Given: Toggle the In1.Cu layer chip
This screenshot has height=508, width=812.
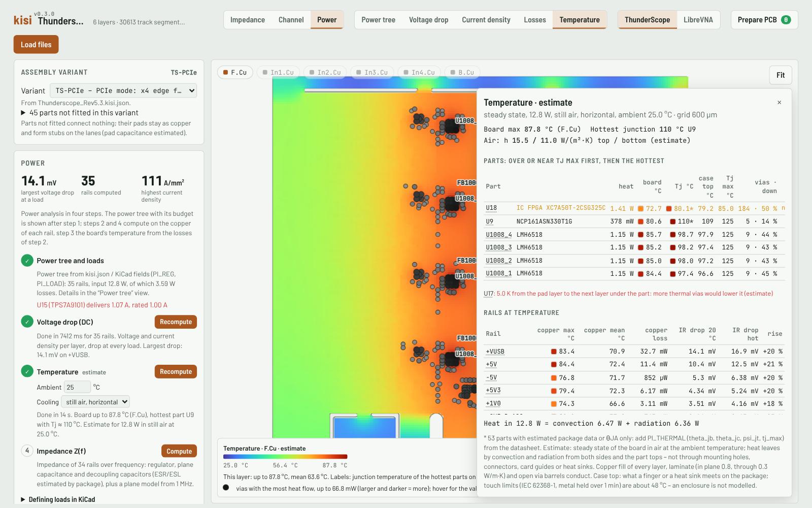Looking at the screenshot, I should tap(278, 73).
